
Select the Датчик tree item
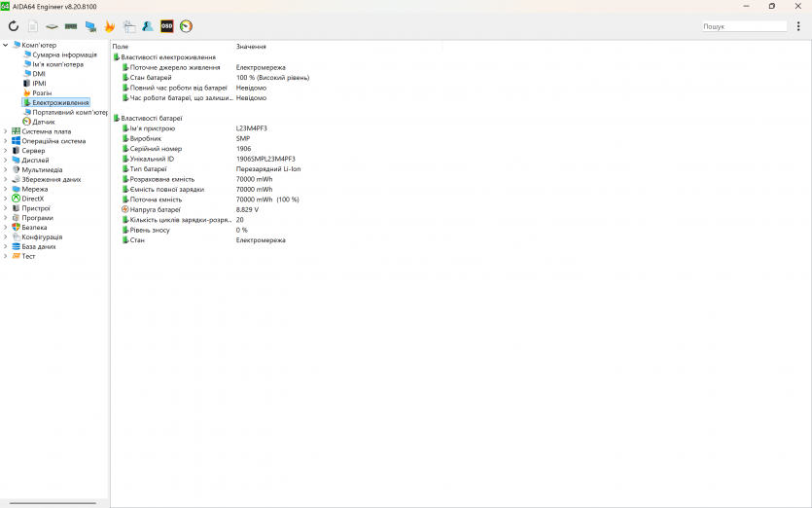[43, 122]
